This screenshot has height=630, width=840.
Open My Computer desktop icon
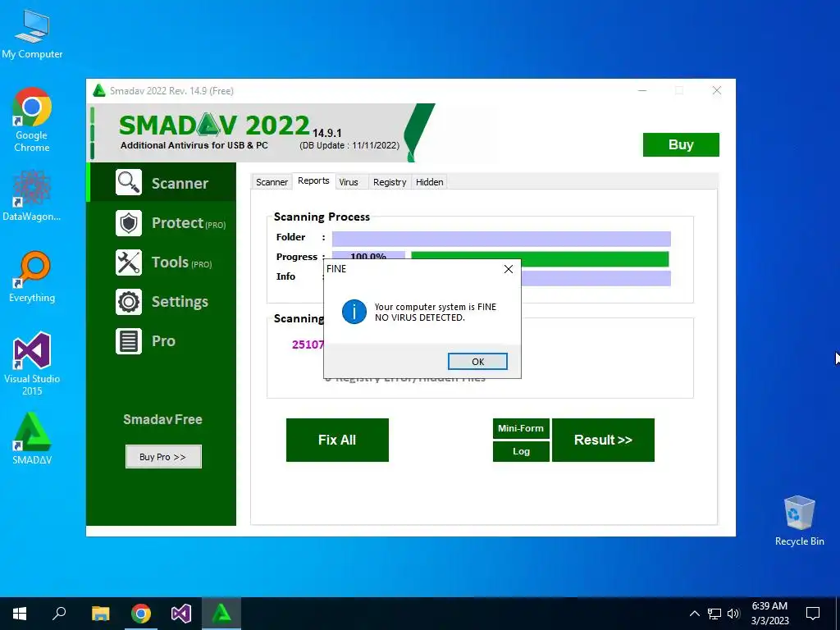[32, 34]
